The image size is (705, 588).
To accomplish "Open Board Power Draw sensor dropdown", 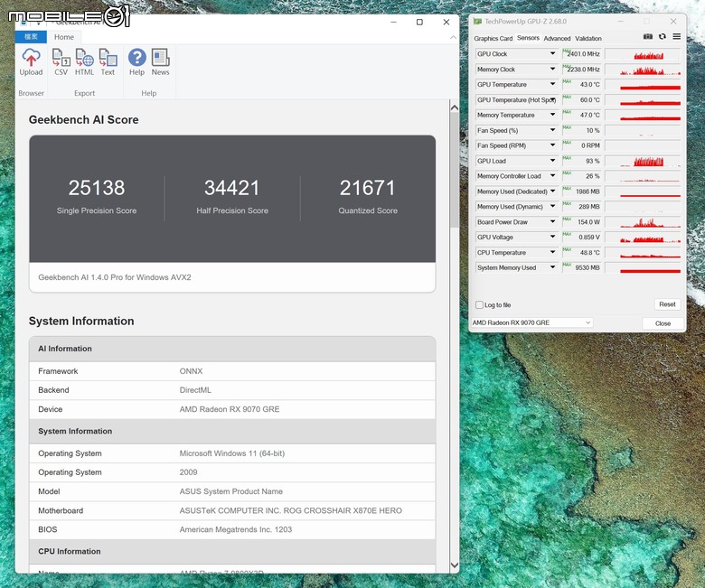I will click(552, 221).
